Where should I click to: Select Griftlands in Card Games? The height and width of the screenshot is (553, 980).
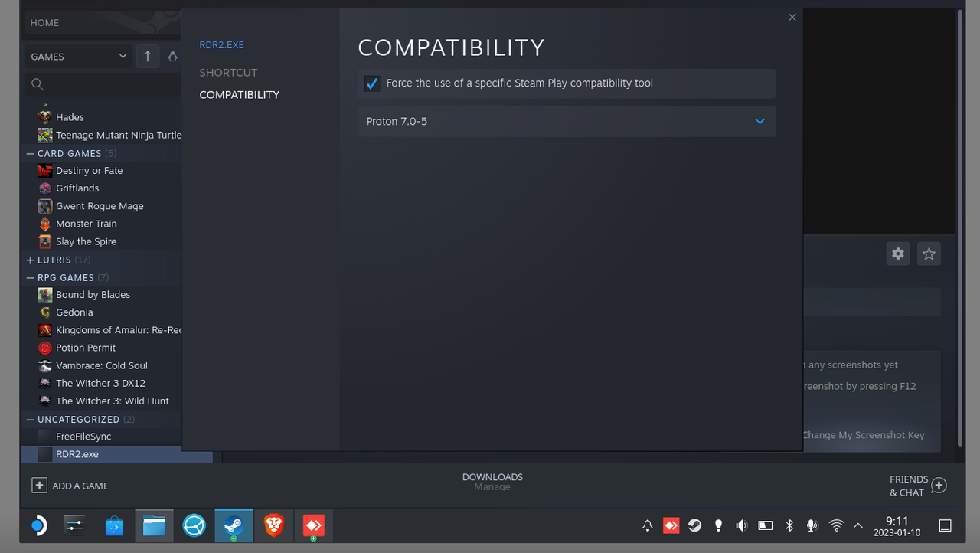[77, 188]
